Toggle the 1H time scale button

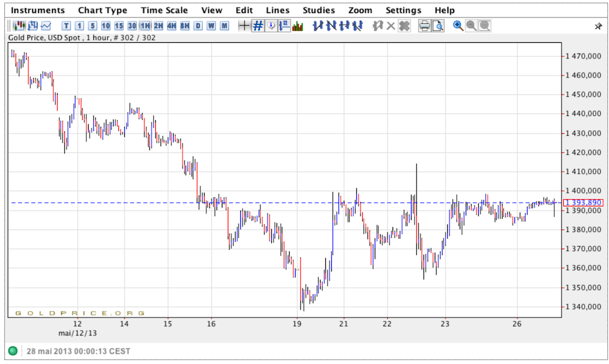tap(145, 26)
